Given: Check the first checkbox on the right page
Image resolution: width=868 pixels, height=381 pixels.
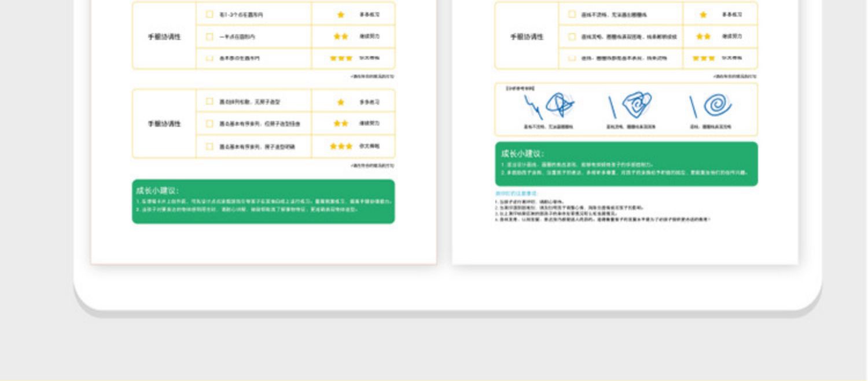Looking at the screenshot, I should 572,14.
